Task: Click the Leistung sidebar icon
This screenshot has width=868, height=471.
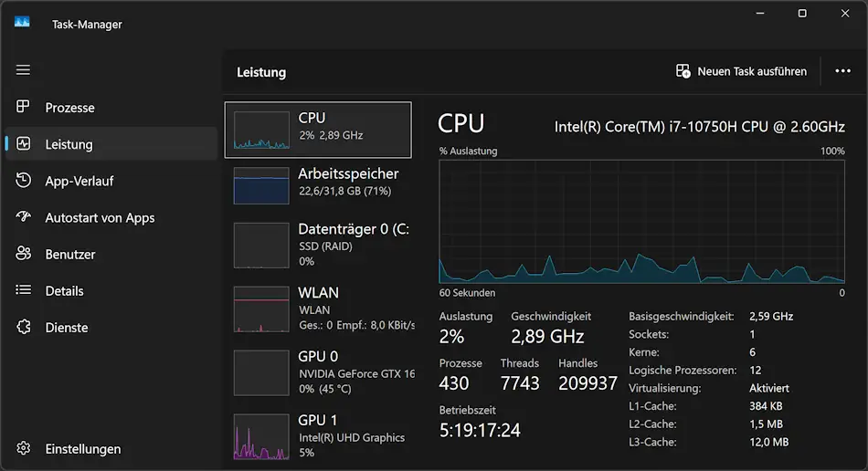Action: [x=23, y=143]
